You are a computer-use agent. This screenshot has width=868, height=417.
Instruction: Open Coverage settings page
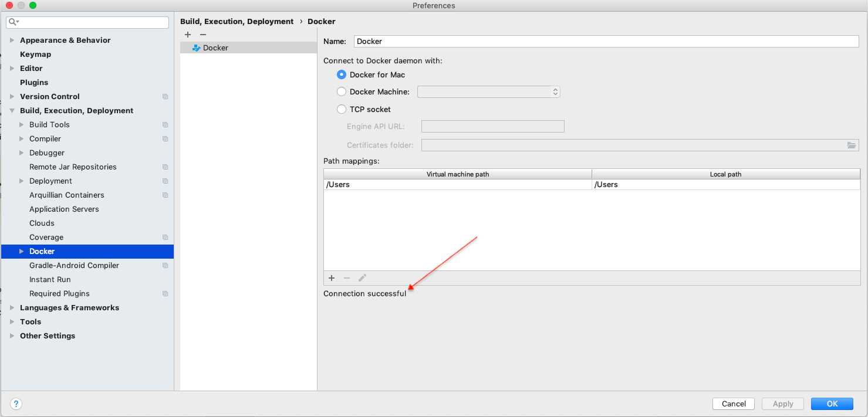(x=46, y=237)
